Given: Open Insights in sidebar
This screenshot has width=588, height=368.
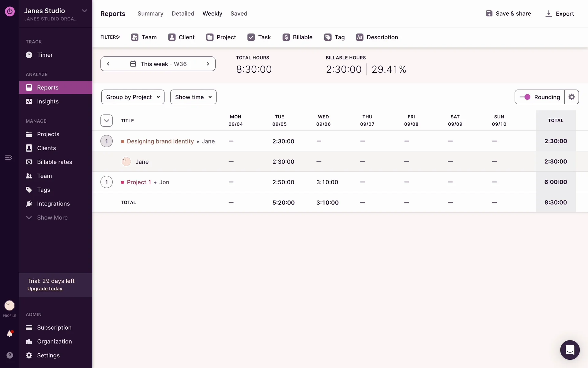Looking at the screenshot, I should [47, 102].
